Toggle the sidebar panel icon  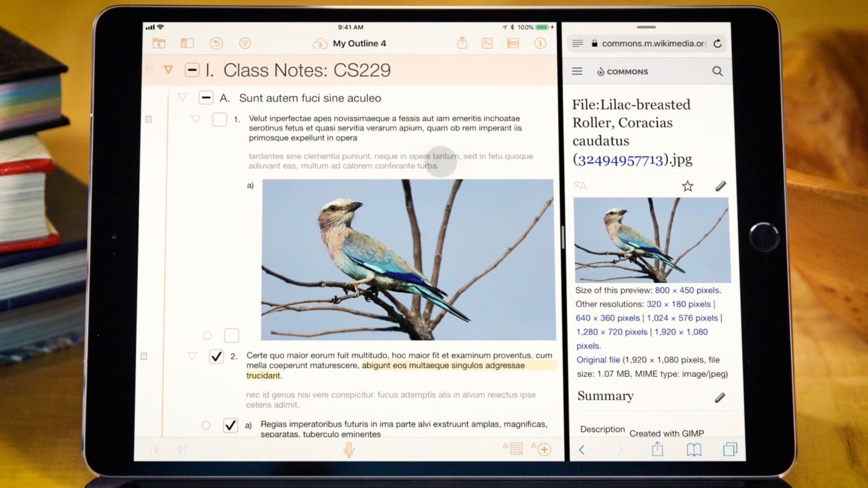coord(187,43)
